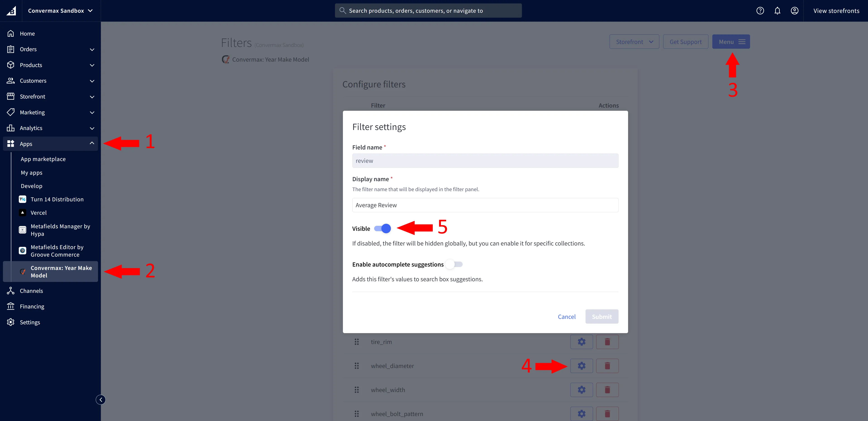Click the BigCommerce logo icon
The width and height of the screenshot is (868, 421).
11,11
